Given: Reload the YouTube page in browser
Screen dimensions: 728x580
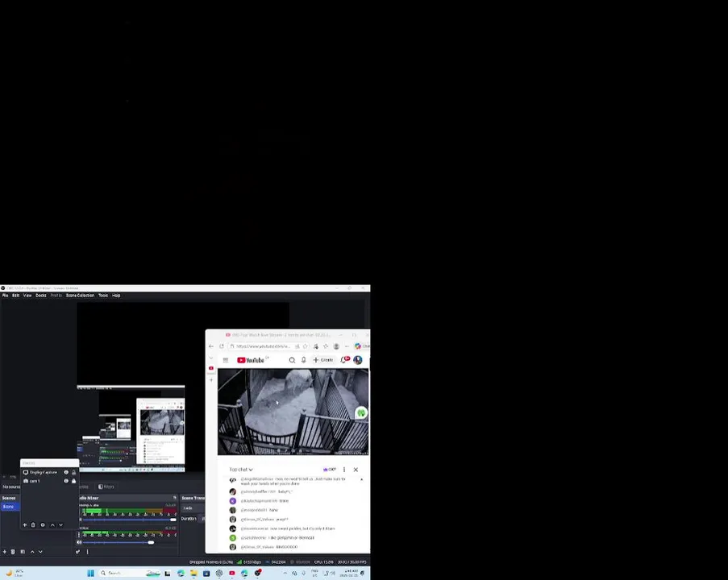Looking at the screenshot, I should tap(222, 346).
